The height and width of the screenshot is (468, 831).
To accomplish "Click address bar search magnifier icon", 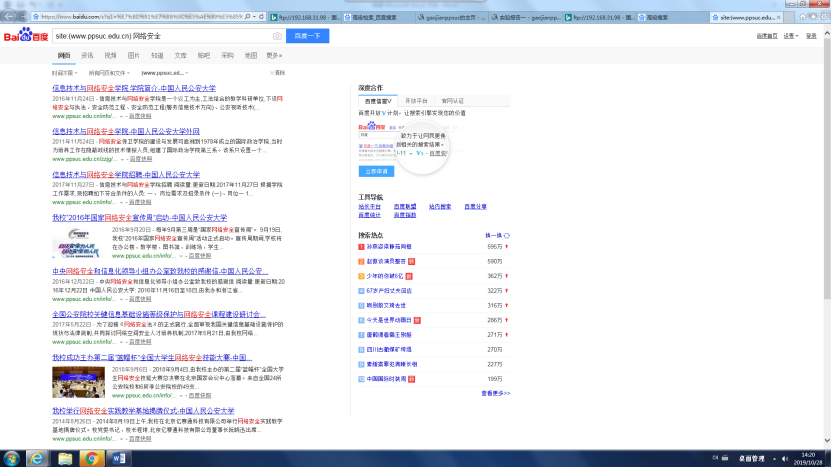I will 247,17.
